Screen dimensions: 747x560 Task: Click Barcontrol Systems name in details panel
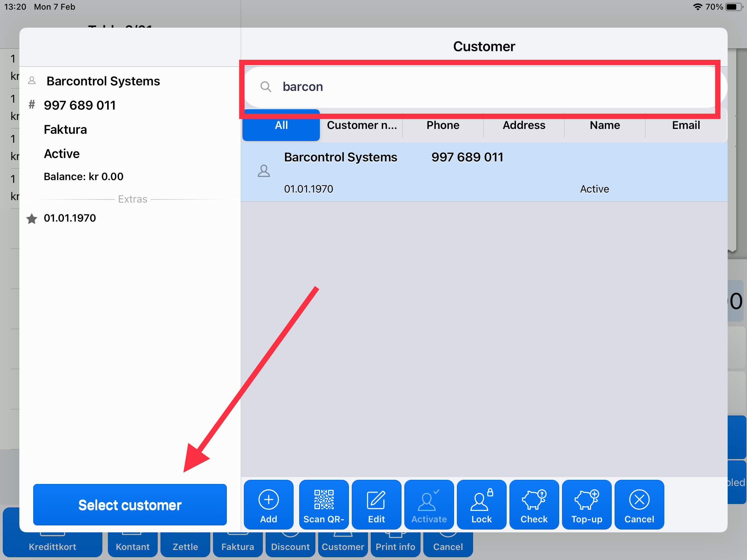[103, 81]
